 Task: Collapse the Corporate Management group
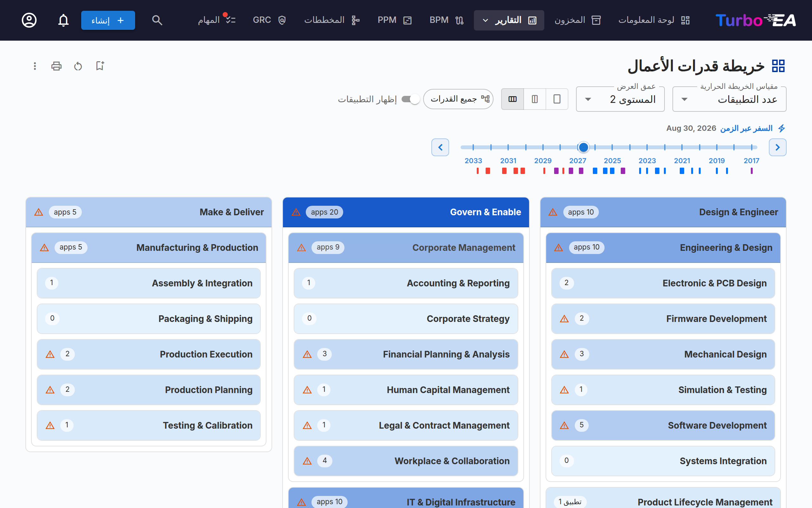(x=406, y=248)
